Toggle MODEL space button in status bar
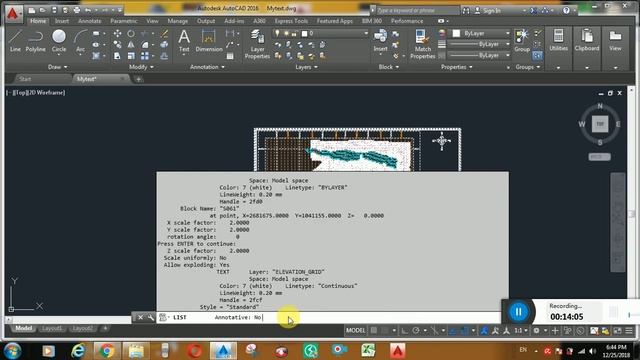 click(356, 330)
